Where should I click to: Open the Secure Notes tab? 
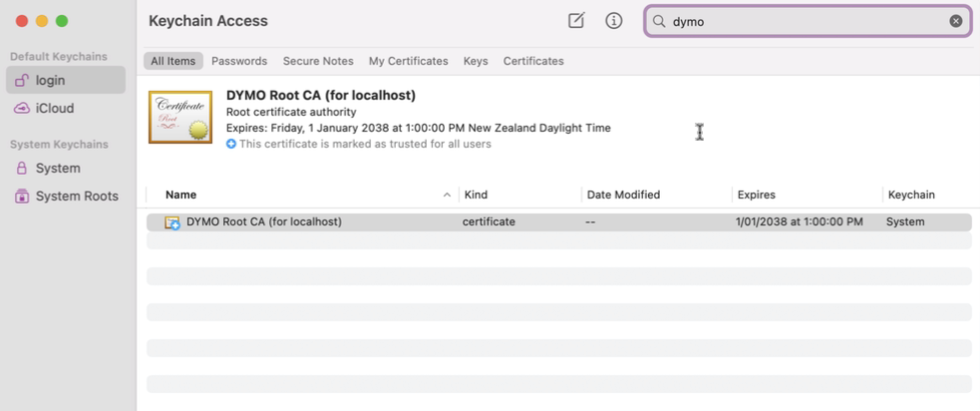coord(318,61)
